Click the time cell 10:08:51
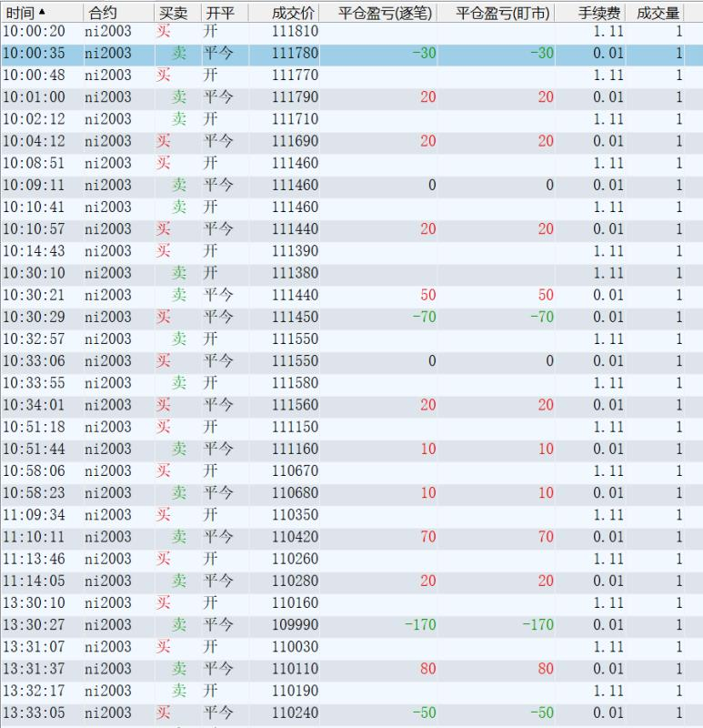The width and height of the screenshot is (703, 728). click(x=34, y=163)
